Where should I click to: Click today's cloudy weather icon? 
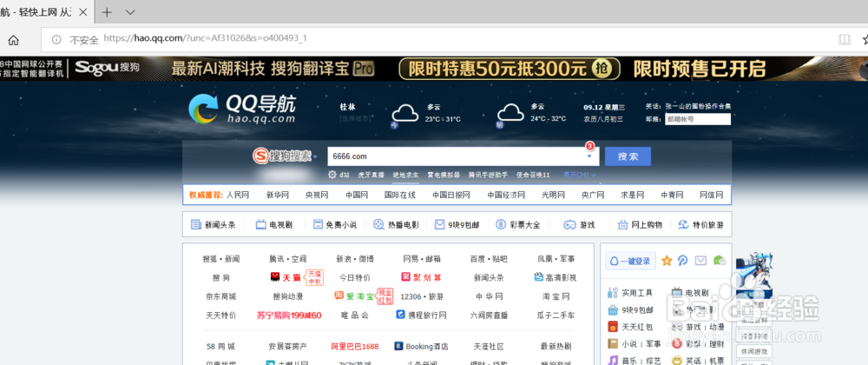point(404,114)
